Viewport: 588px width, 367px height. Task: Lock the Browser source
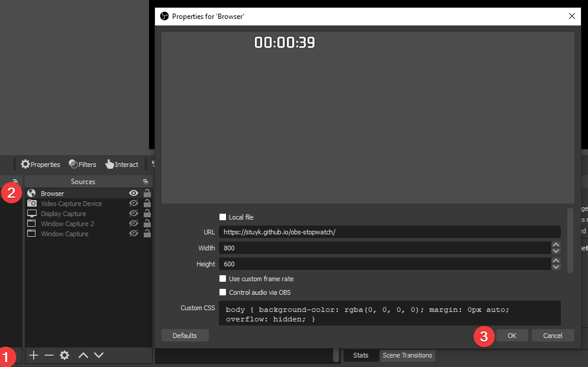tap(146, 193)
